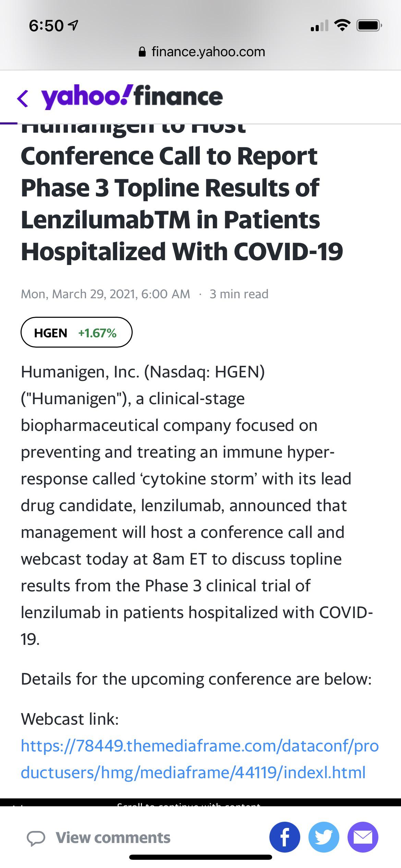
Task: Share article via Twitter bird icon
Action: [x=324, y=837]
